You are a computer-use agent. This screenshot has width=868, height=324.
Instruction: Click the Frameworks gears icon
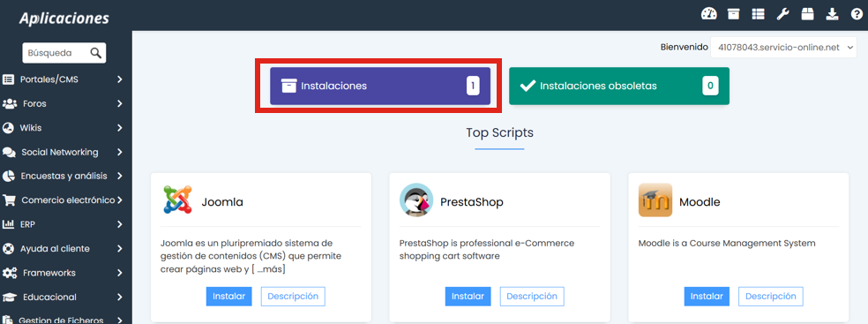[x=10, y=273]
